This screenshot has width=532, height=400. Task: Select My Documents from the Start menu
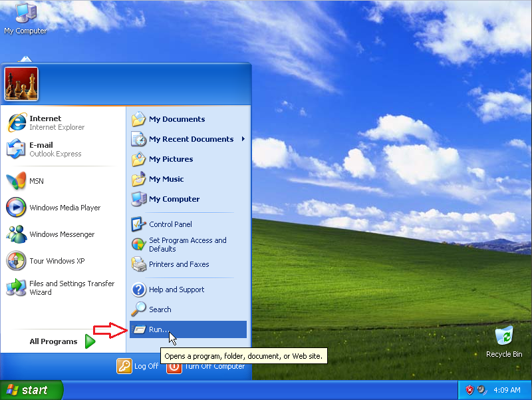[x=174, y=119]
